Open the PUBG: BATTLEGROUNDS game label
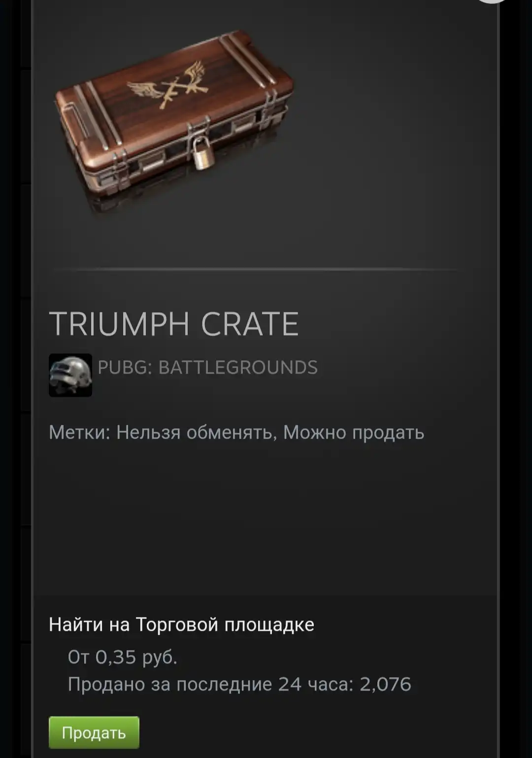Viewport: 532px width, 758px height. tap(207, 368)
